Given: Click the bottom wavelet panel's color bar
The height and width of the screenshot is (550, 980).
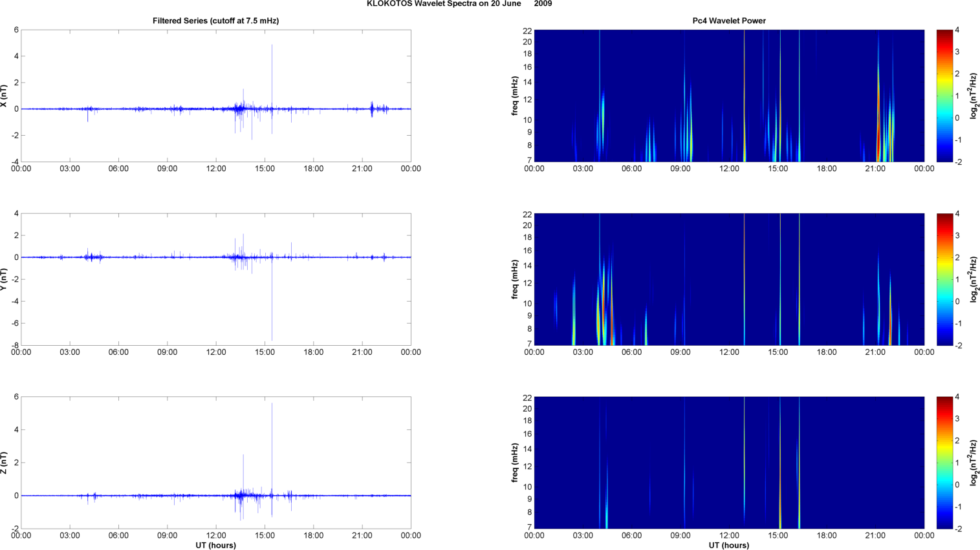Looking at the screenshot, I should click(x=944, y=463).
